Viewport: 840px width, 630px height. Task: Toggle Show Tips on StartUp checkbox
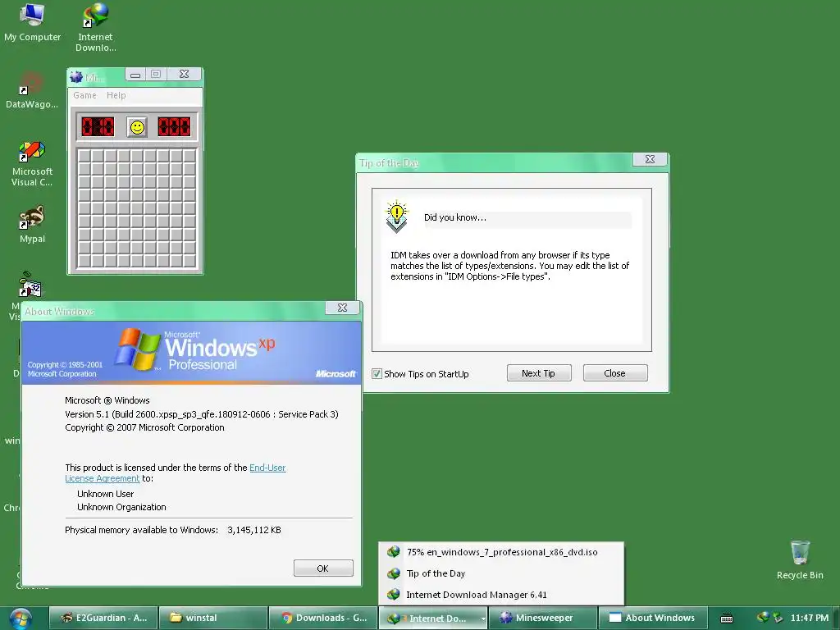[x=377, y=374]
